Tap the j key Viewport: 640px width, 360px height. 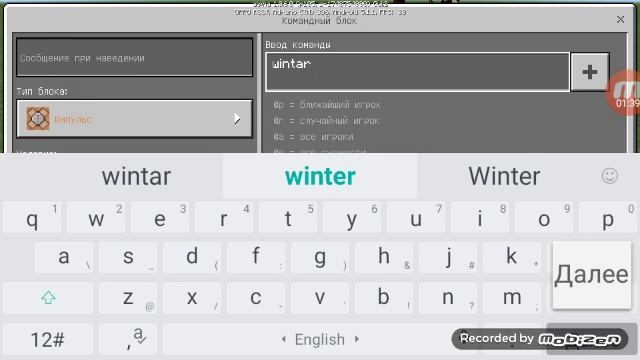[448, 257]
